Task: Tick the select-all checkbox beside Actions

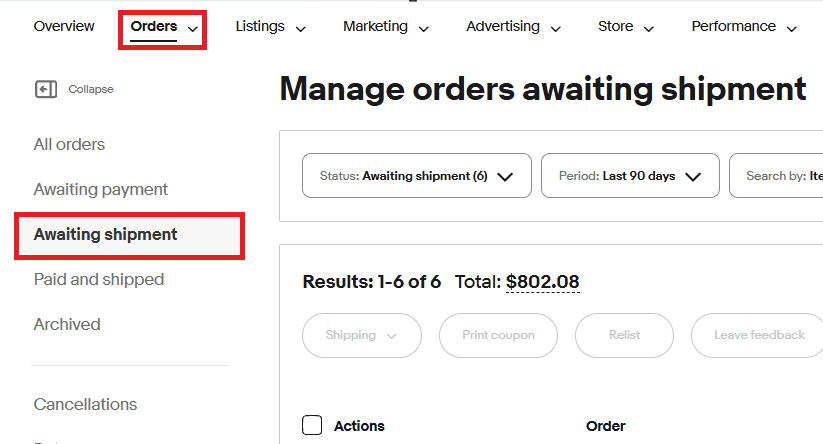Action: coord(312,426)
